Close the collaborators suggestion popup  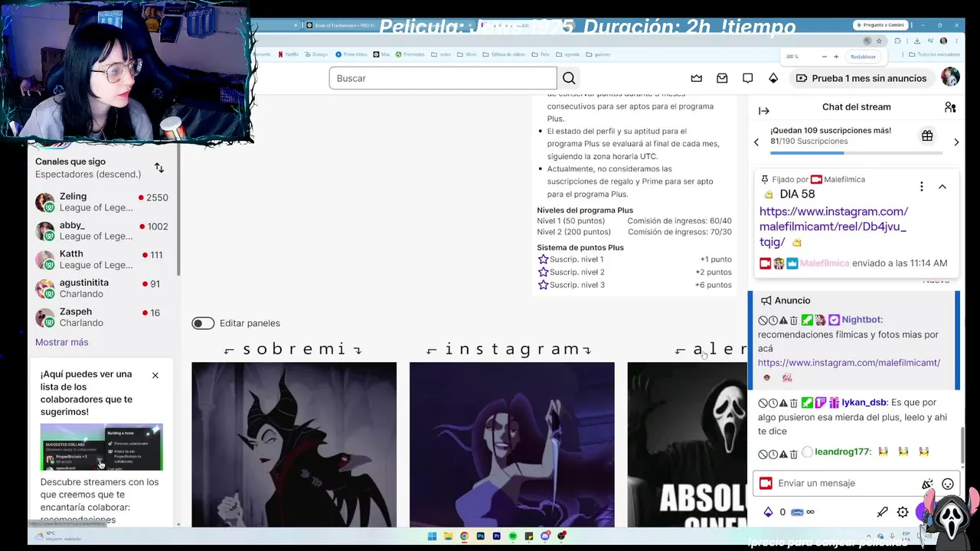click(155, 375)
